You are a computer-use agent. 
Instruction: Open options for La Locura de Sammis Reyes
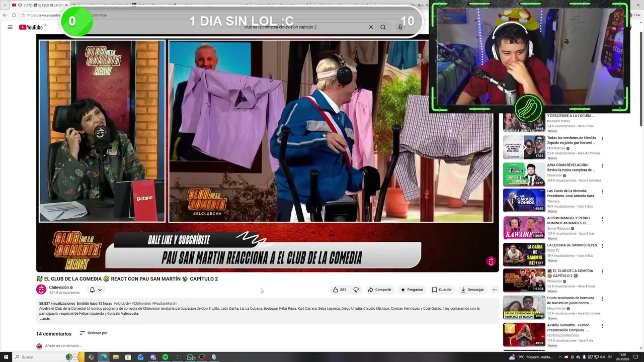(x=602, y=246)
